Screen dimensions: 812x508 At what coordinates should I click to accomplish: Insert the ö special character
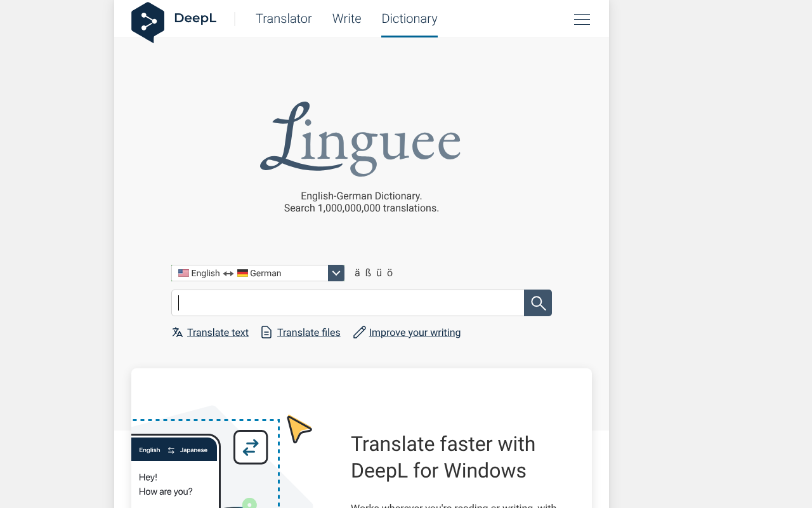(390, 273)
